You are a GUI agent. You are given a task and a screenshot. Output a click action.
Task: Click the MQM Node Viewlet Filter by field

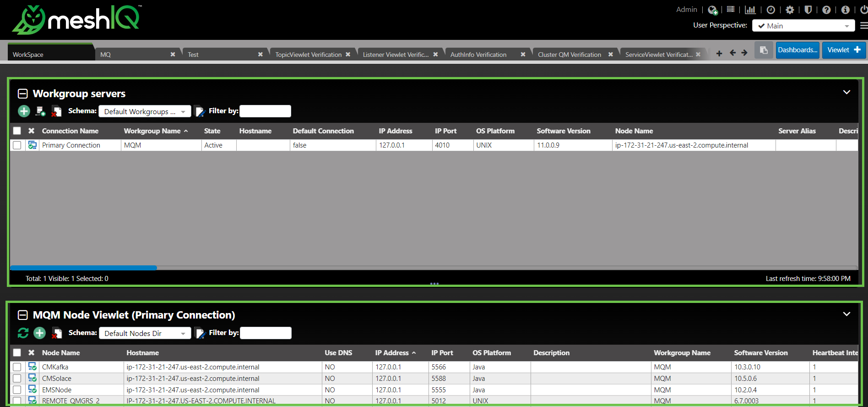266,333
